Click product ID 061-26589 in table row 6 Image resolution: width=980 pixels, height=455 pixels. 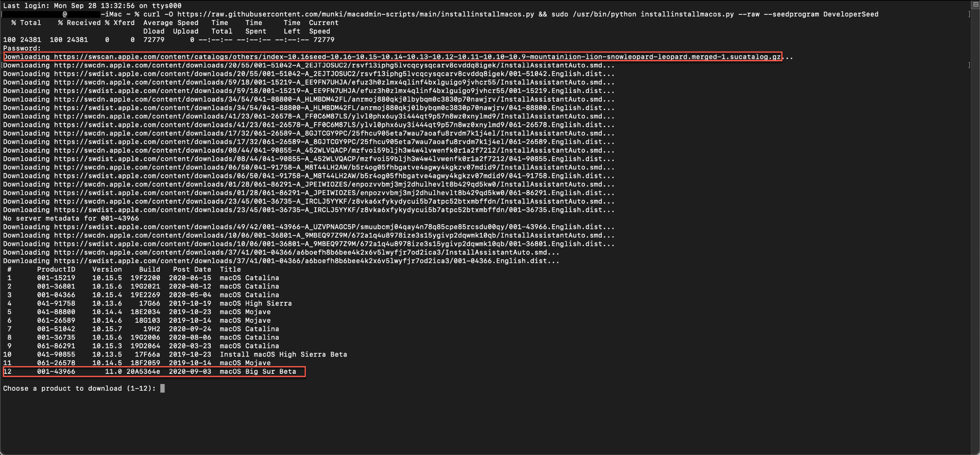pos(56,321)
